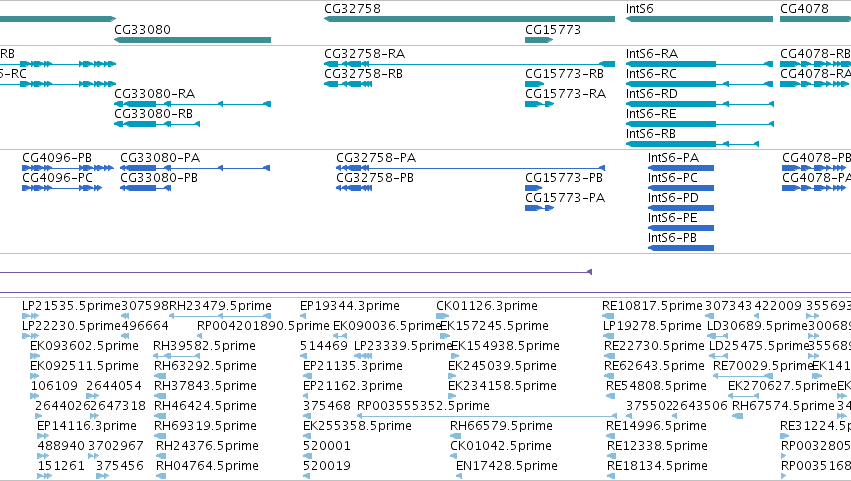Click the EP21135.3prime label
This screenshot has width=851, height=481.
353,366
